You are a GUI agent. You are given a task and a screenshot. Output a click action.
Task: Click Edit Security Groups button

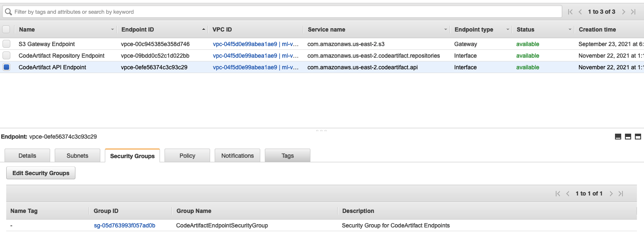coord(41,173)
